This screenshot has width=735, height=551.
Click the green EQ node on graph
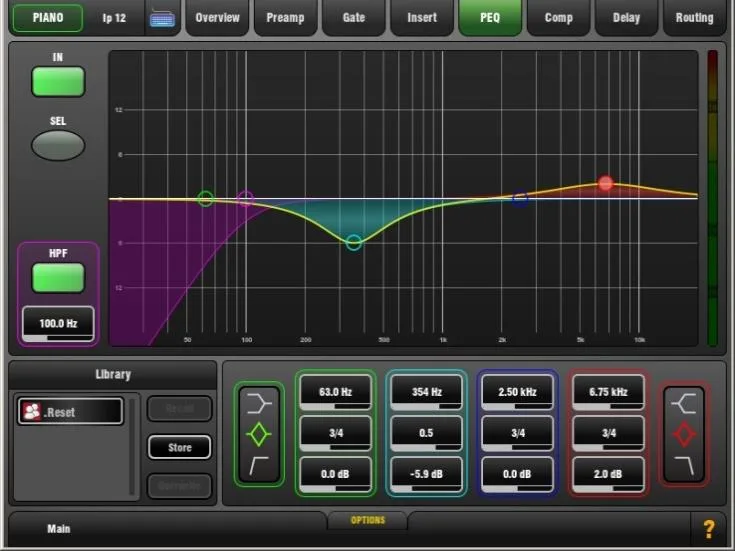click(x=206, y=199)
